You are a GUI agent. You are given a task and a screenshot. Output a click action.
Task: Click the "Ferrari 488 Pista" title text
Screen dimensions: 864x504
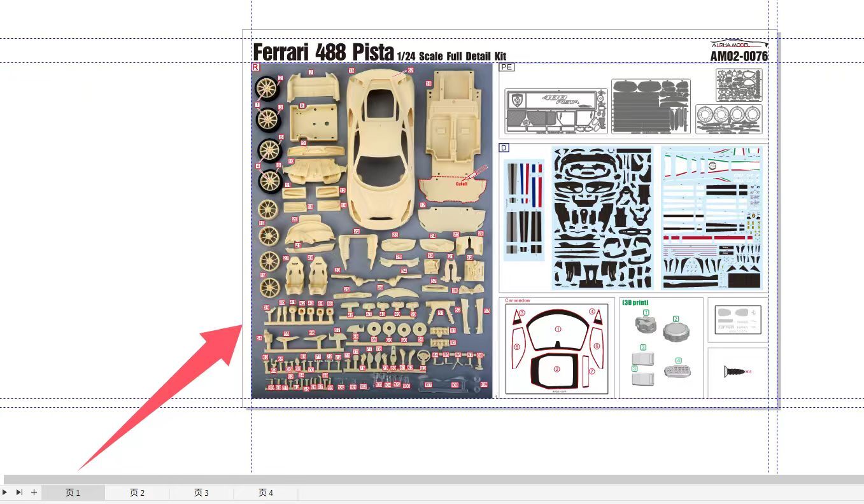tap(323, 52)
